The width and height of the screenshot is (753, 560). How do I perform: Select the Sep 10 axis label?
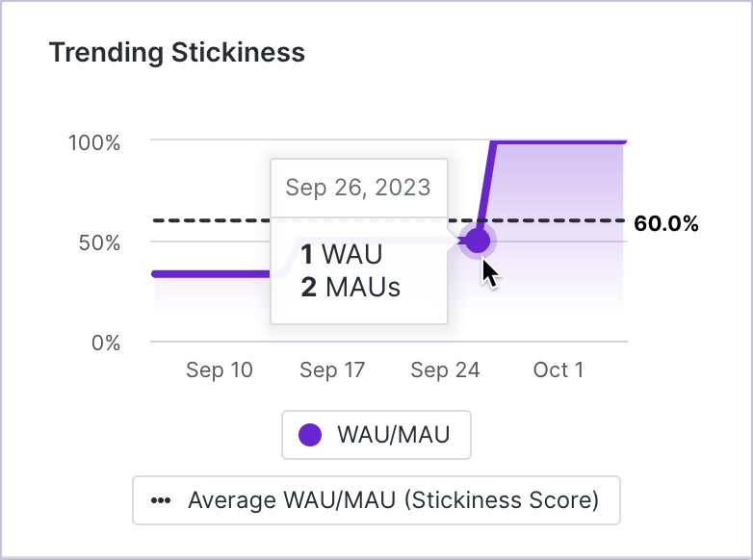(x=220, y=370)
